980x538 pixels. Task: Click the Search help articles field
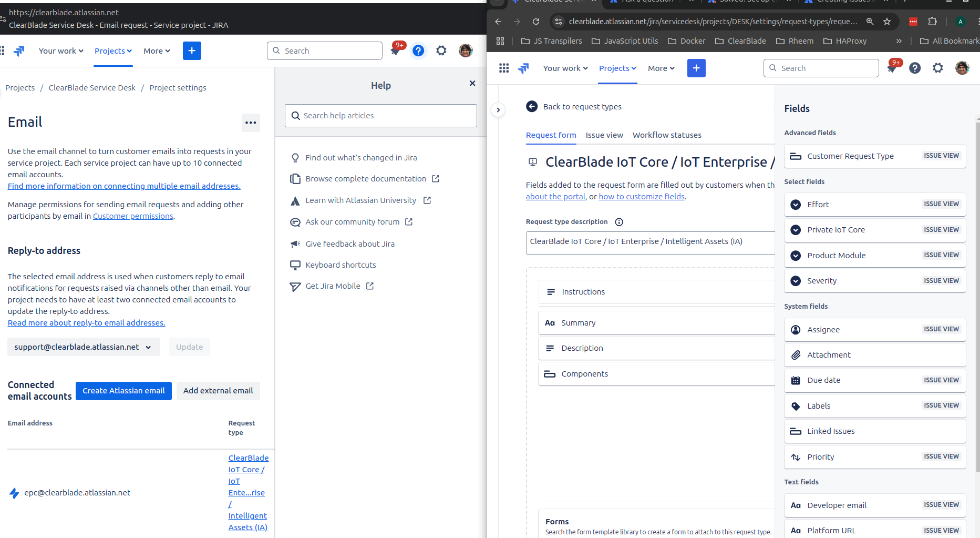tap(381, 116)
